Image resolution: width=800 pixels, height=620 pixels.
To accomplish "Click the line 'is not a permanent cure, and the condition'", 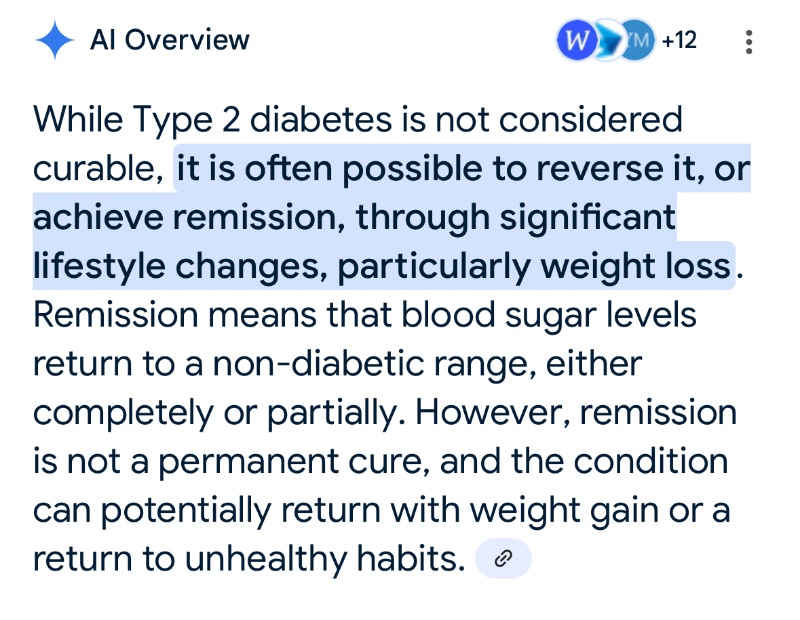I will point(380,462).
